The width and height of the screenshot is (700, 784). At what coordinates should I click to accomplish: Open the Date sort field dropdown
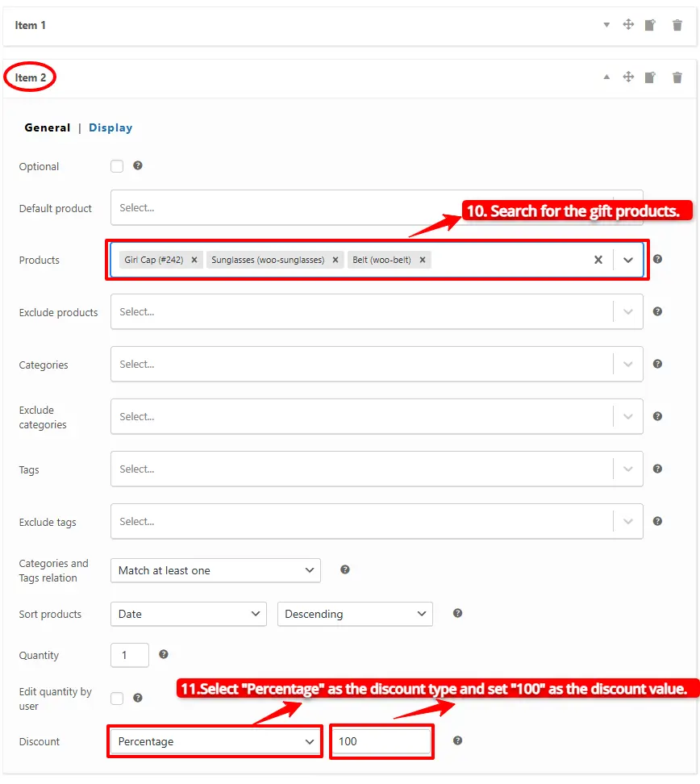tap(189, 614)
